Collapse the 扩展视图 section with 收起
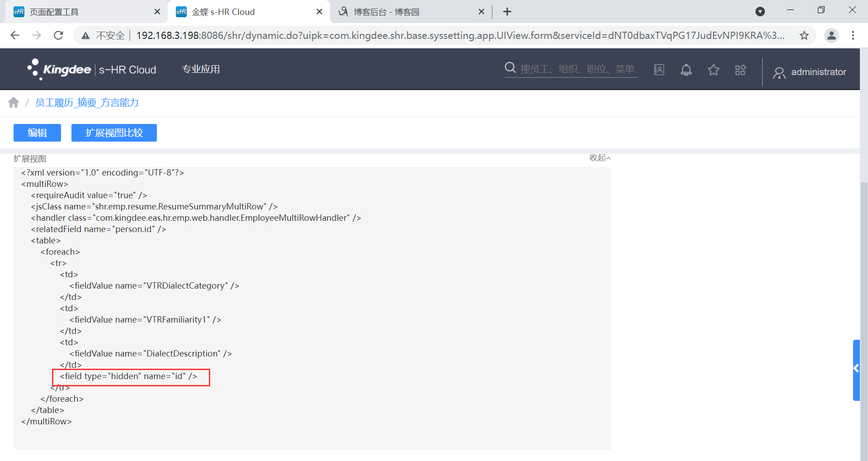Screen dimensions: 868x461 pos(600,157)
